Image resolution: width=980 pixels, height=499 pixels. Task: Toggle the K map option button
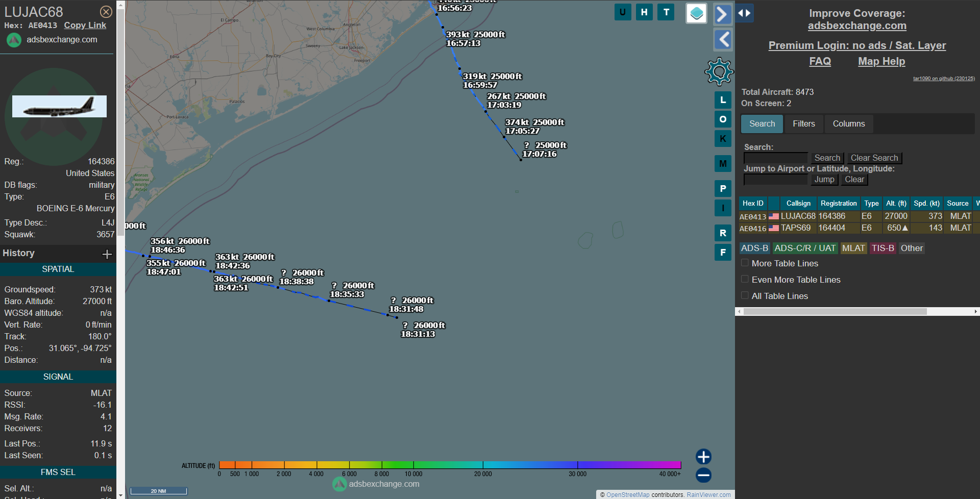pos(723,139)
